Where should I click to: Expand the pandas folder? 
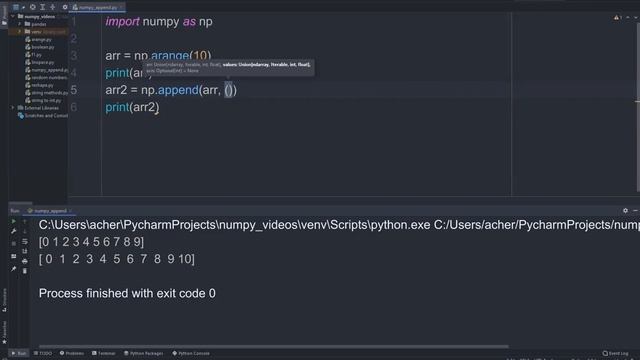click(20, 24)
